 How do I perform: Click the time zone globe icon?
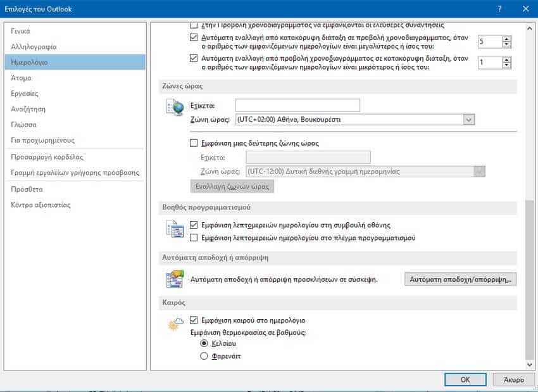point(175,108)
